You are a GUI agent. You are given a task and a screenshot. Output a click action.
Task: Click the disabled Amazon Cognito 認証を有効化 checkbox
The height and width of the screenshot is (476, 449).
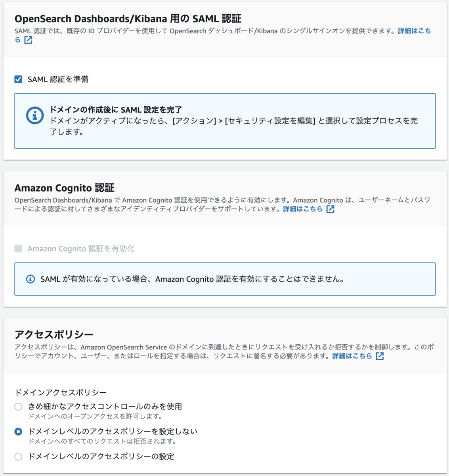(x=17, y=248)
